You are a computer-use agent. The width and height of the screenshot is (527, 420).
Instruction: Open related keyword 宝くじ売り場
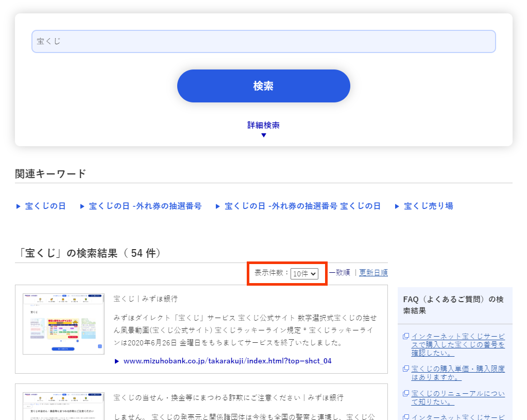(x=429, y=206)
